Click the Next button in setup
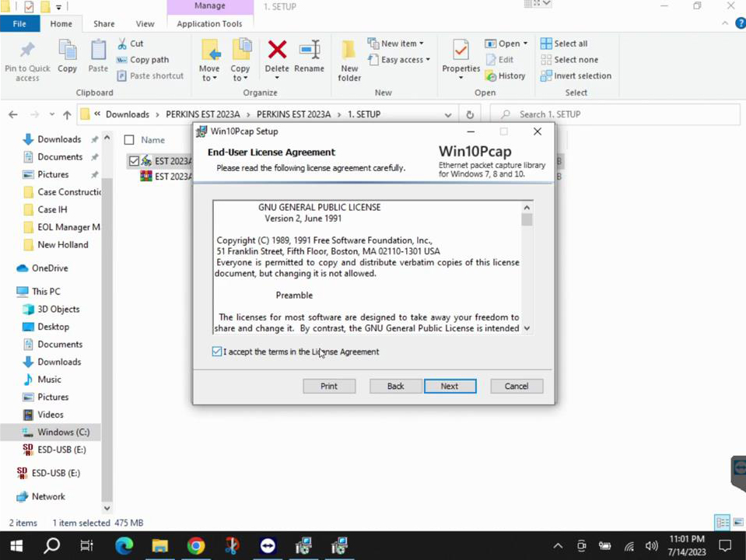746x560 pixels. pos(450,386)
